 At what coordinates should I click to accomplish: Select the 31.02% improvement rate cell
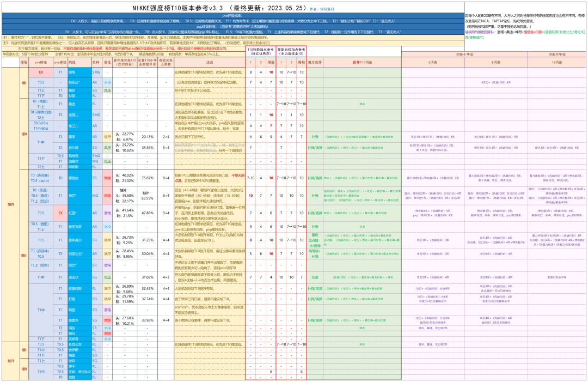(148, 277)
